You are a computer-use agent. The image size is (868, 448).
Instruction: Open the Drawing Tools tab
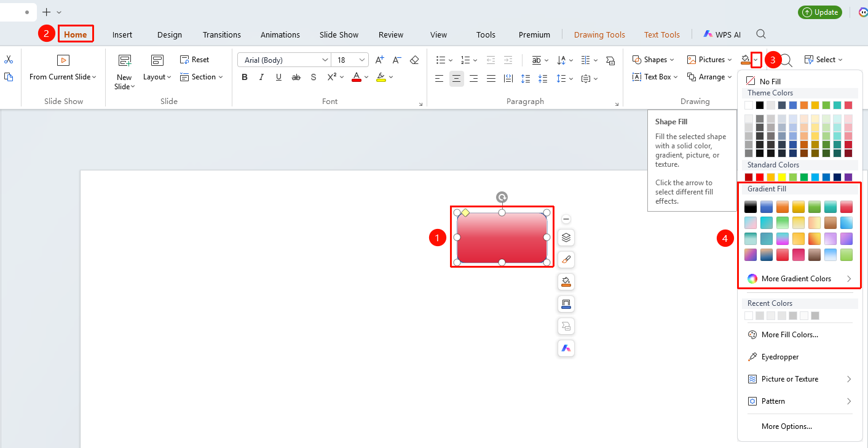tap(599, 34)
